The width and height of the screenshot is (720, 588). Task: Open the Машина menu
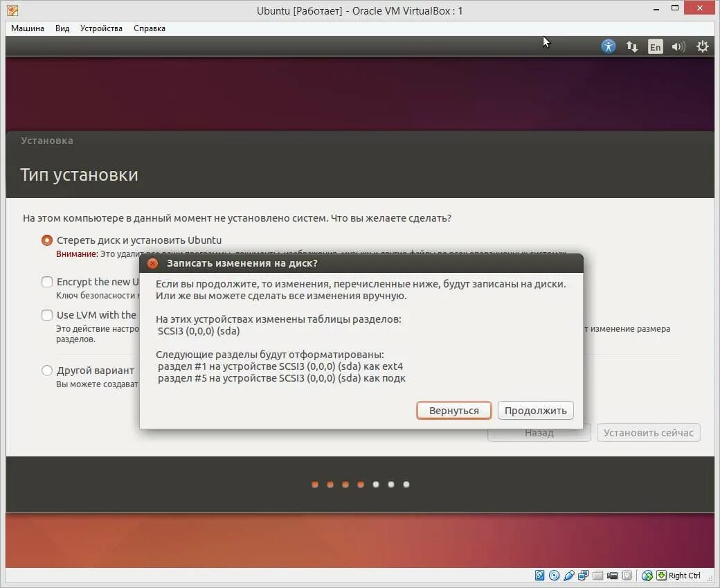click(28, 28)
